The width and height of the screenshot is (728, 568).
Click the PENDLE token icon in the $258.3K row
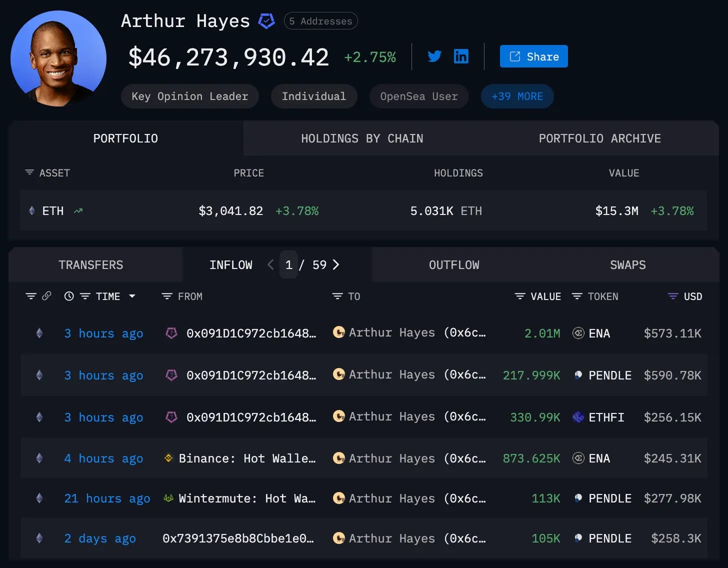578,538
